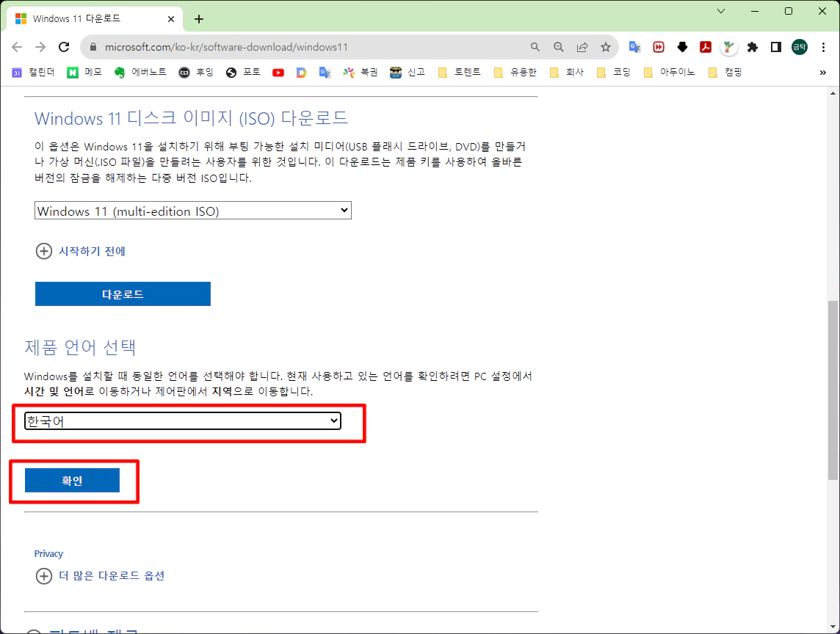
Task: Click the scrollbar up arrow
Action: pos(833,93)
